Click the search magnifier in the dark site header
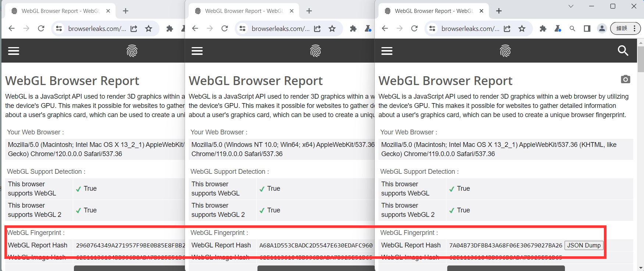Viewport: 644px width, 271px height. 623,51
